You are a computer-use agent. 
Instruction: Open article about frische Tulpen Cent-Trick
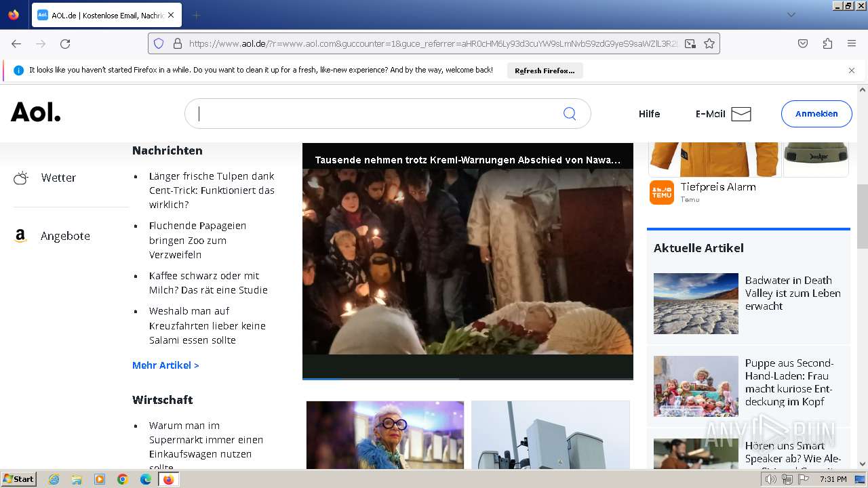pos(212,190)
